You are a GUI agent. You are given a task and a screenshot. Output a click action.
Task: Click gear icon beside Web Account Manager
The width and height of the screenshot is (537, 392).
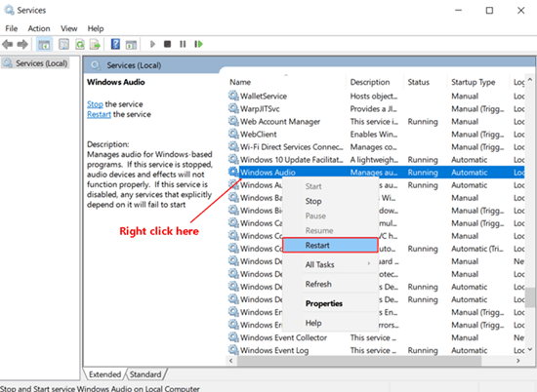(233, 121)
